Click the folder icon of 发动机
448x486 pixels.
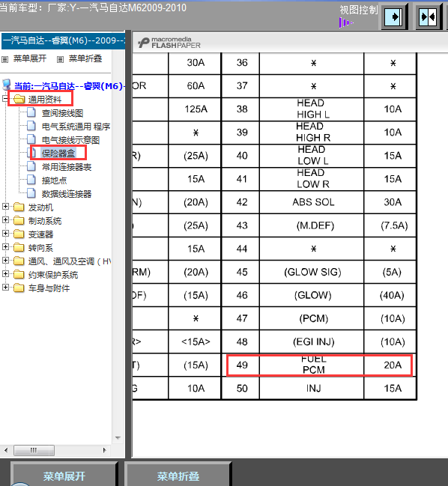[19, 207]
